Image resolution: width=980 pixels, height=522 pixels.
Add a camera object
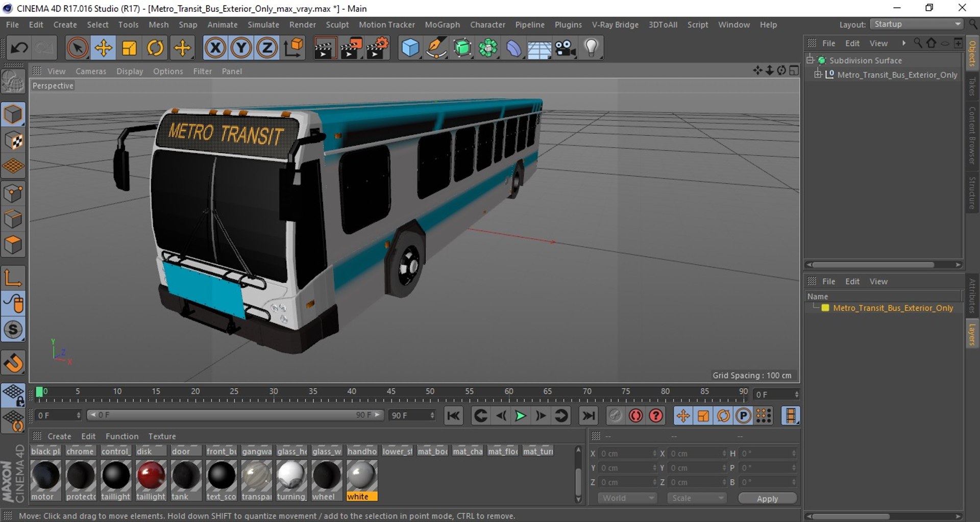(x=566, y=48)
